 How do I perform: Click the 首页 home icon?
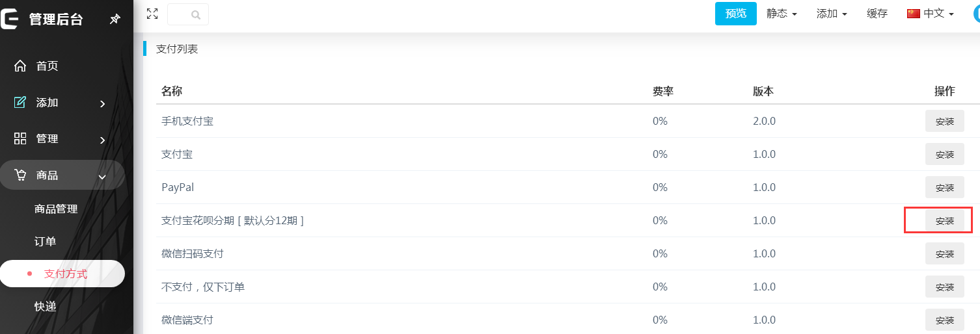click(x=20, y=66)
